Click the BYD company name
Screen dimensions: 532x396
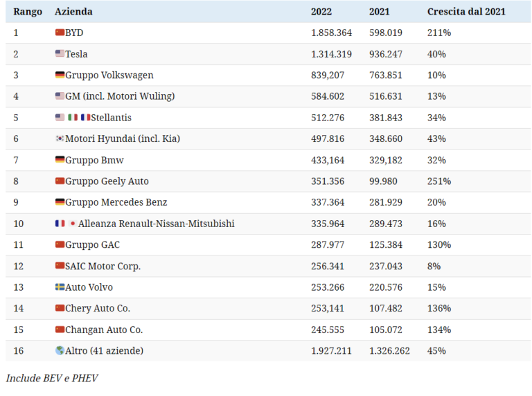coord(74,33)
